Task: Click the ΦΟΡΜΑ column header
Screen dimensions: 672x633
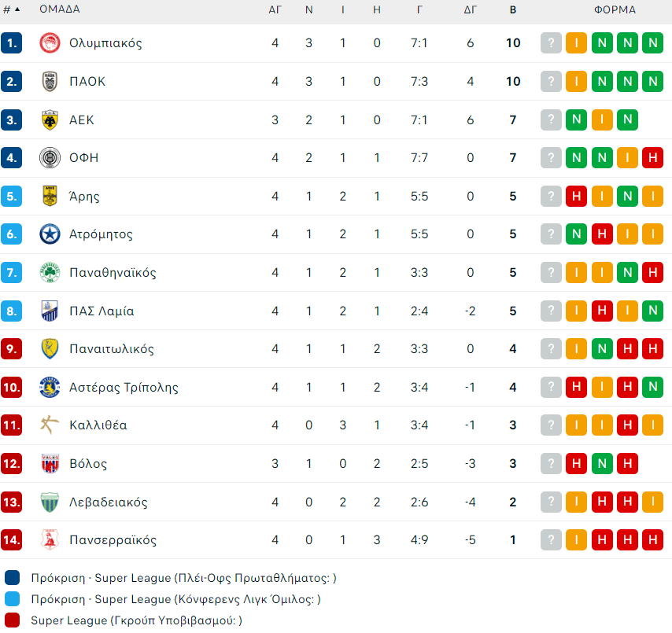Action: coord(615,10)
